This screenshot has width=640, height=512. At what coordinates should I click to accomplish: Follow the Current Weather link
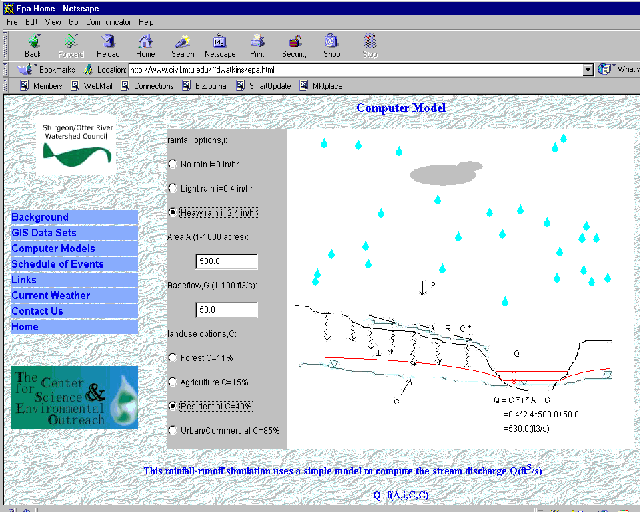tap(50, 295)
